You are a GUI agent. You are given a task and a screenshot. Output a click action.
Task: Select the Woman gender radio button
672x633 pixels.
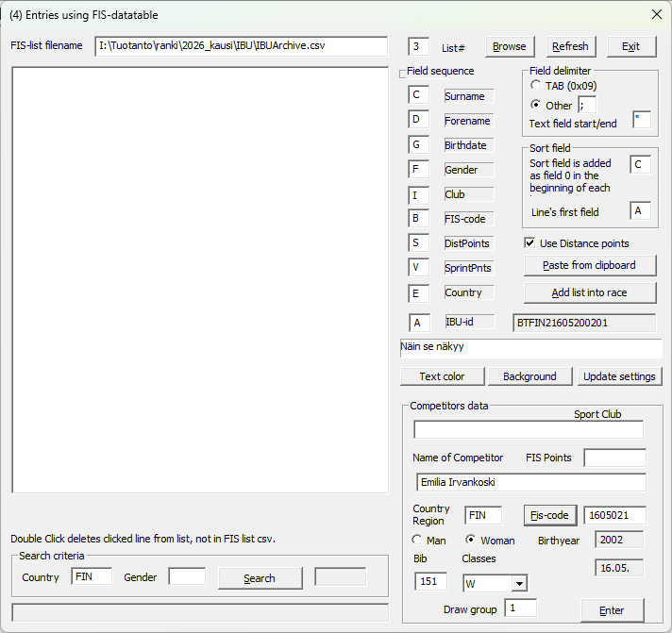click(x=471, y=541)
